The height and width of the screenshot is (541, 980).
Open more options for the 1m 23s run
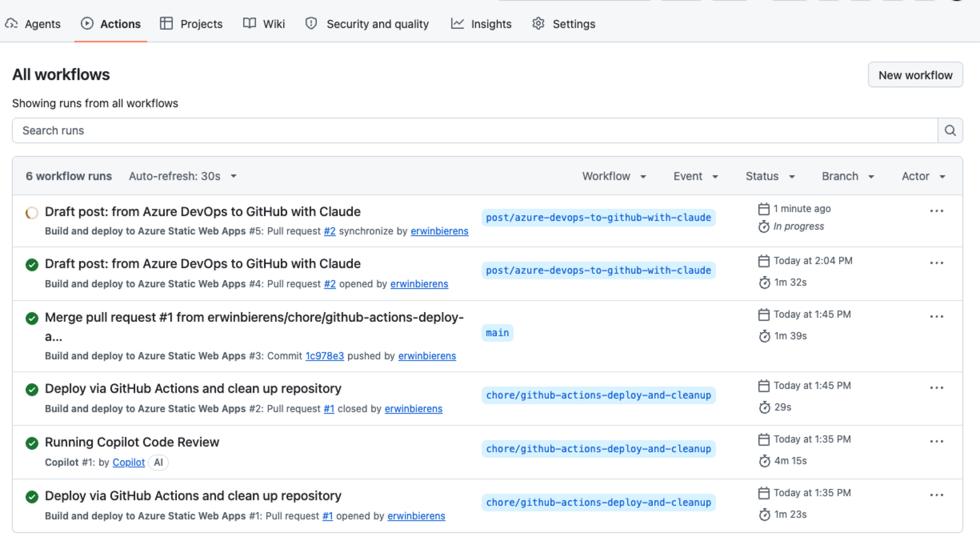click(x=937, y=495)
